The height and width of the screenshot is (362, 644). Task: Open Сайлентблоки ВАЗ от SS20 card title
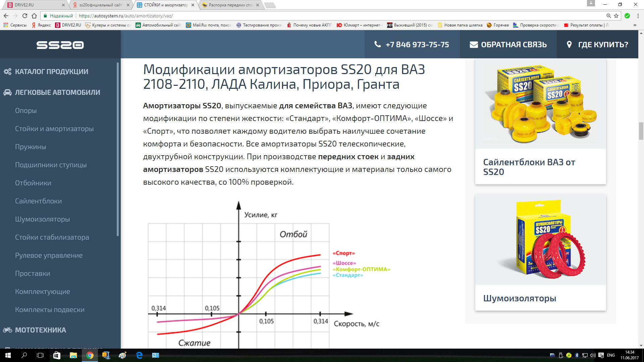529,167
